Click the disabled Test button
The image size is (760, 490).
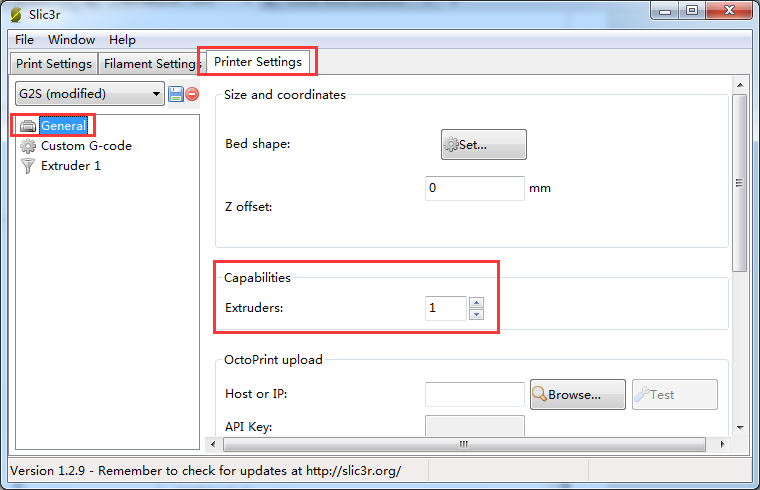[675, 395]
